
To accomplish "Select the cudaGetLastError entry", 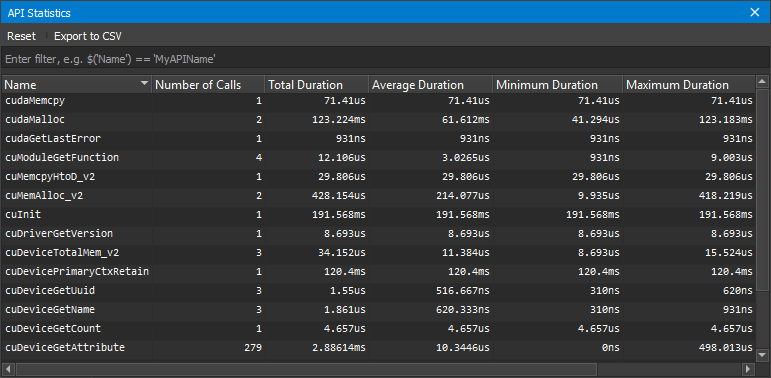I will (x=53, y=139).
